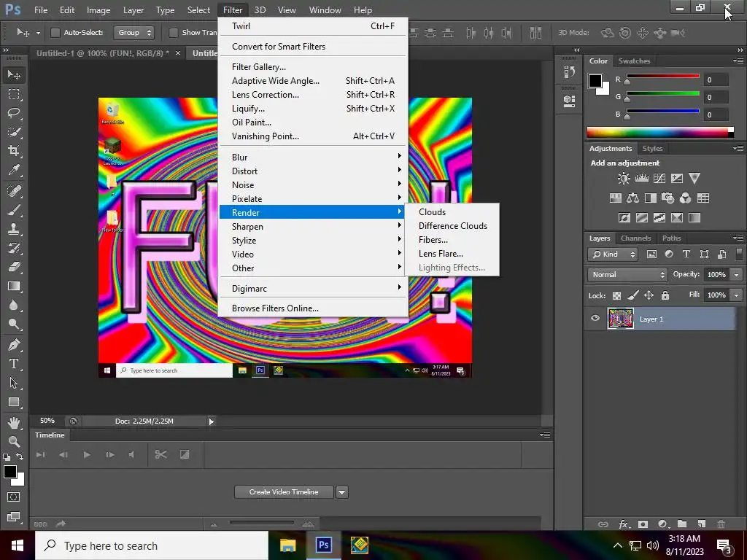Select the Eraser tool
Screen dimensions: 747x560
pos(14,267)
